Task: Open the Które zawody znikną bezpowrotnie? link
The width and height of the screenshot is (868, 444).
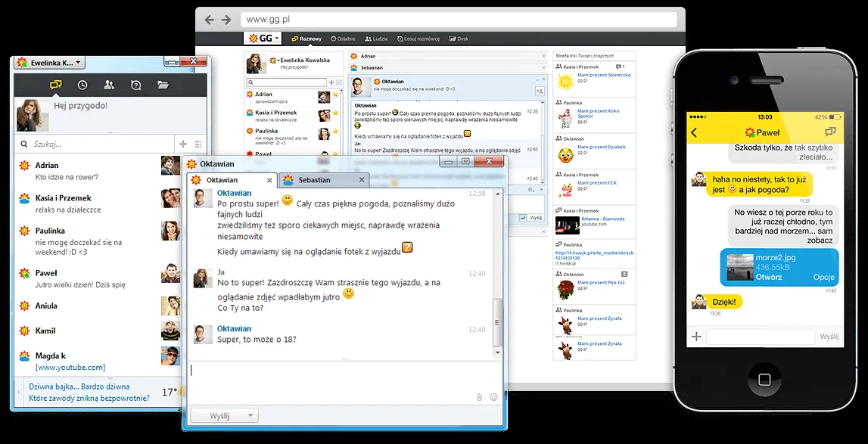Action: (x=89, y=398)
